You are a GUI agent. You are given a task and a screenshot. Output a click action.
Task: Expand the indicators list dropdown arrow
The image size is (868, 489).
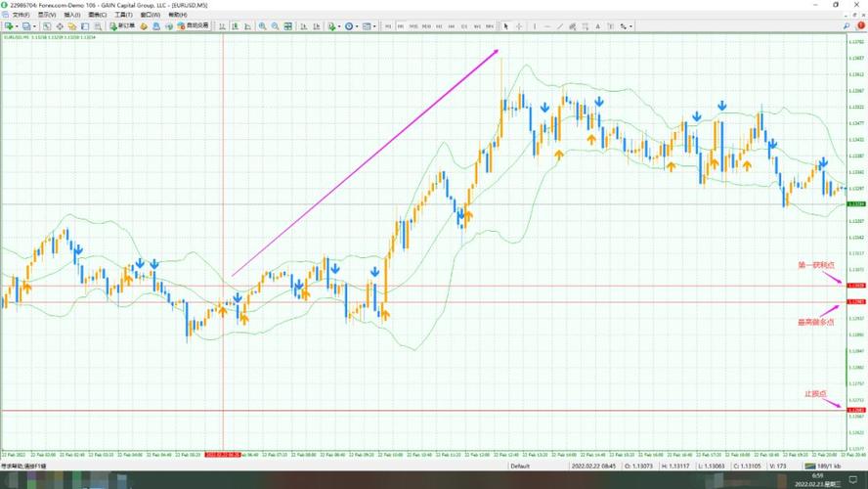coord(340,26)
